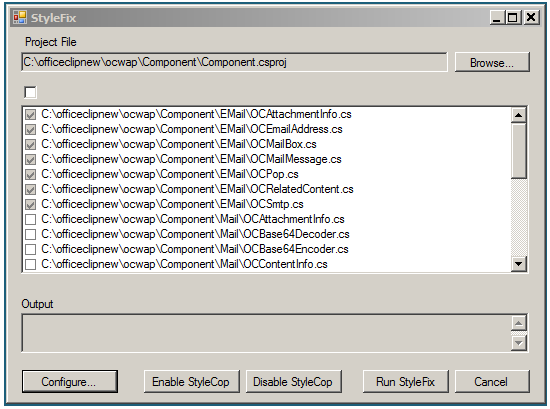Open the Browse... file dialog
This screenshot has width=550, height=409.
[492, 62]
